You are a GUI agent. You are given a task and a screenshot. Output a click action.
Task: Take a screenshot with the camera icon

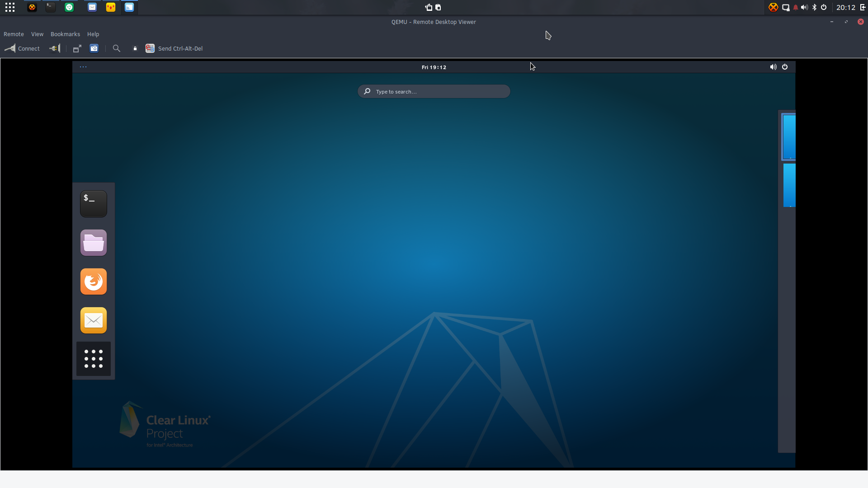pos(94,48)
